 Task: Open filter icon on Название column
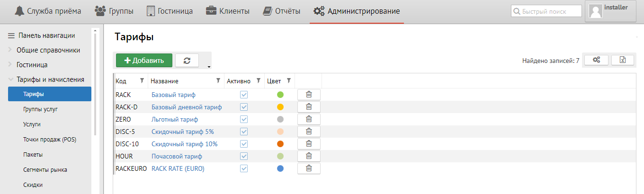[218, 81]
